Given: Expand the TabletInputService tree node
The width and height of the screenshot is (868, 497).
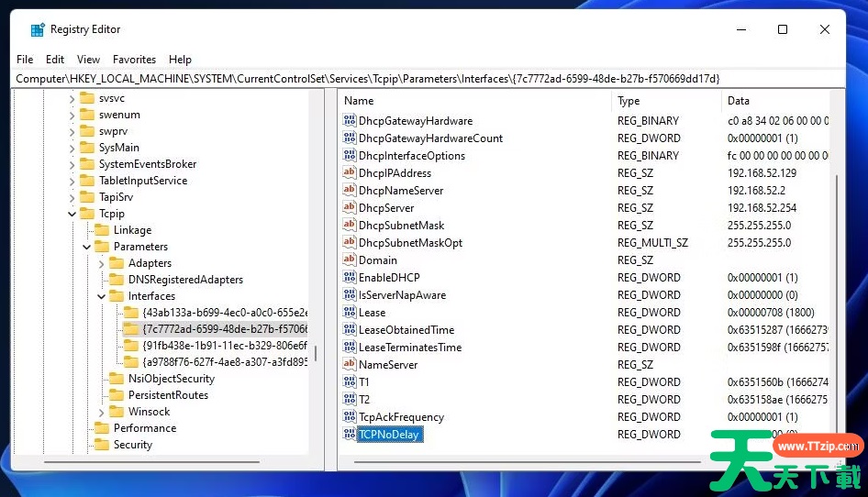Looking at the screenshot, I should point(72,181).
